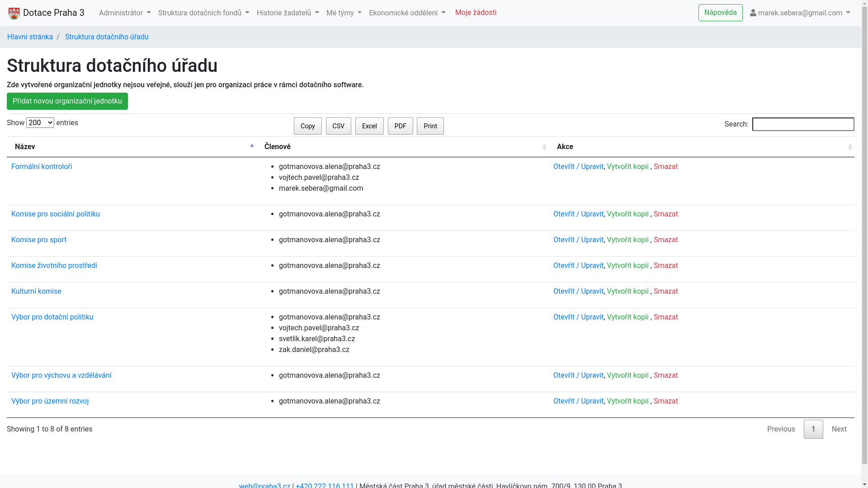
Task: Click Přidat novou organizační jednotku button
Action: 67,101
